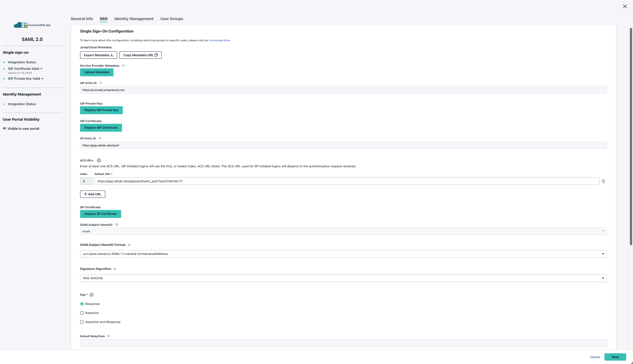Click the 'expires 07-10-2029' text
Image resolution: width=633 pixels, height=364 pixels.
tap(20, 73)
